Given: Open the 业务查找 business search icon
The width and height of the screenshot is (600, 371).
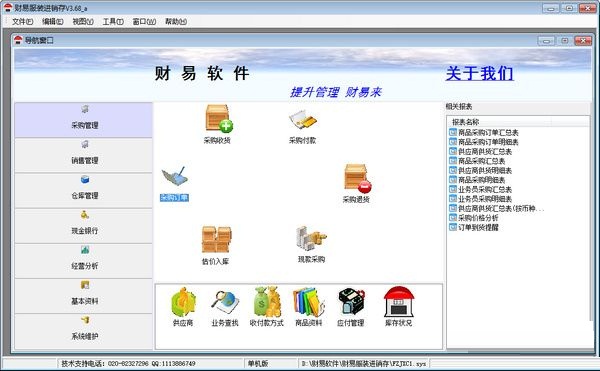Looking at the screenshot, I should point(225,308).
